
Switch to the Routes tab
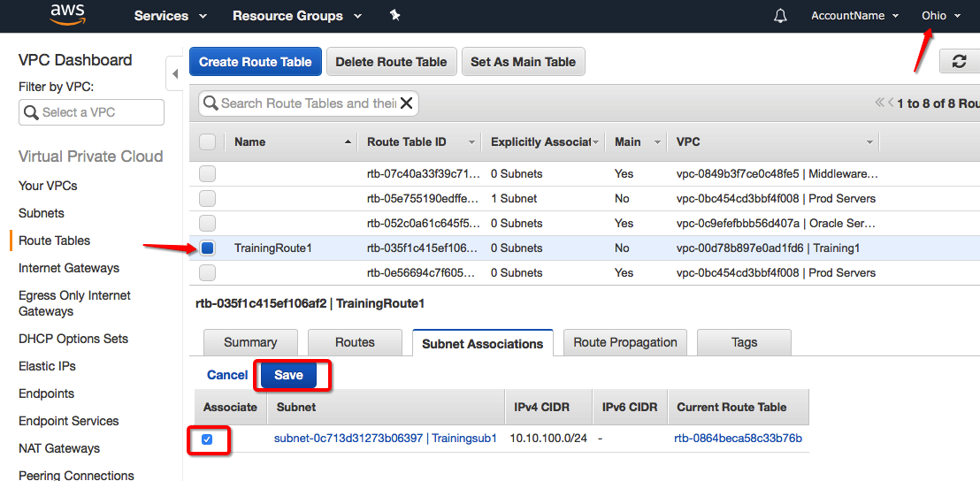(x=355, y=343)
